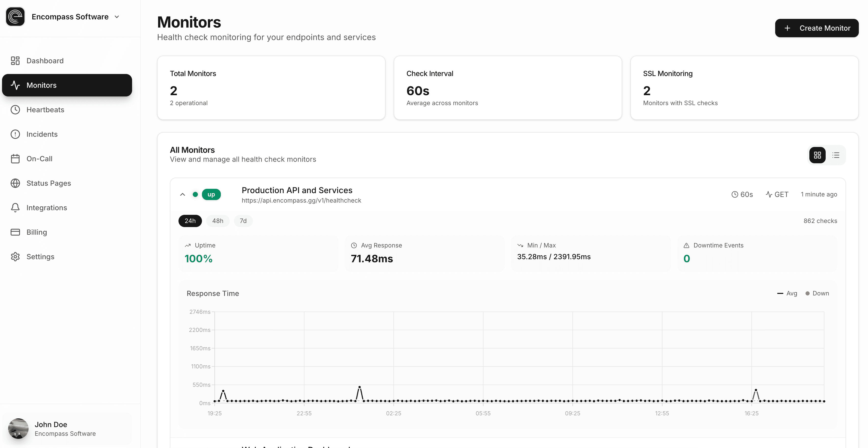Click the Integrations bell icon

pos(16,208)
